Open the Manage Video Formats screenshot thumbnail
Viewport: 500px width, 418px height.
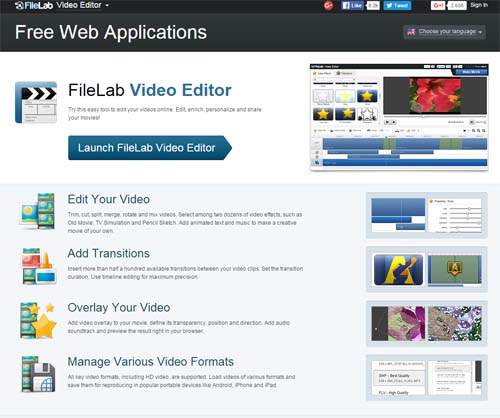tap(427, 378)
